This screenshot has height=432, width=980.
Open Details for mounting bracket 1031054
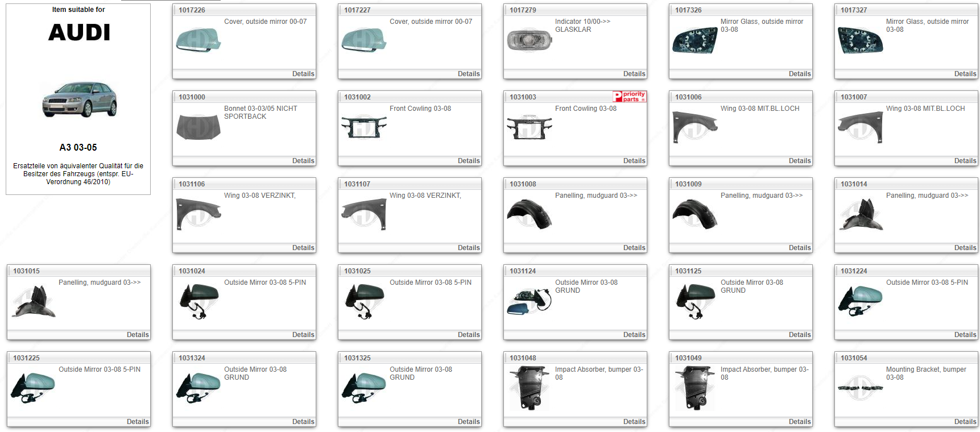pos(965,422)
